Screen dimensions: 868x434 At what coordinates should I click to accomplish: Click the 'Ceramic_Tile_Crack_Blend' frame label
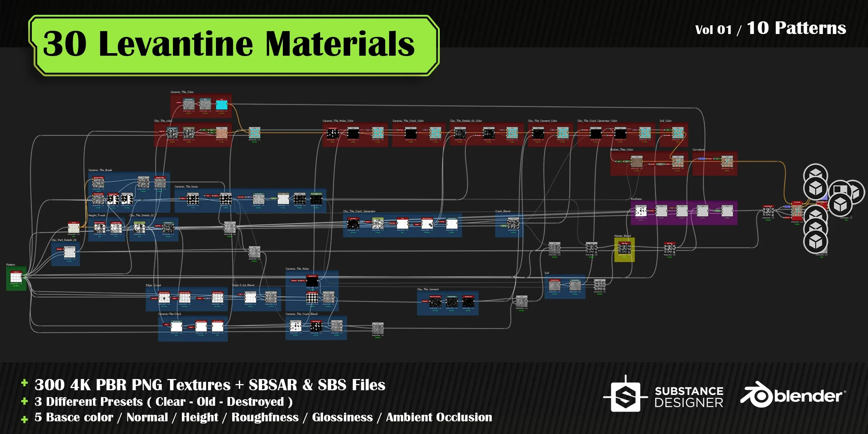click(301, 314)
